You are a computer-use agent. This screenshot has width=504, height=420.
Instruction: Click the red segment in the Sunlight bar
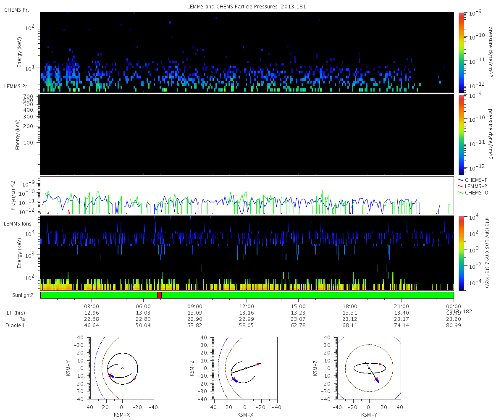tap(159, 295)
